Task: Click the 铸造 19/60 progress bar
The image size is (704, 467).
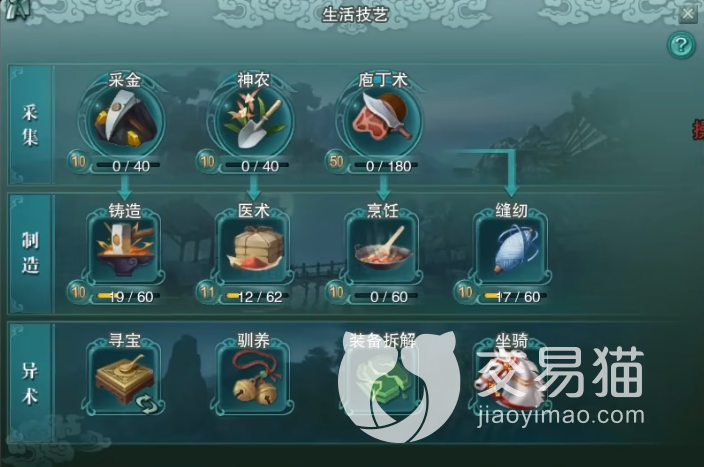Action: pyautogui.click(x=129, y=296)
